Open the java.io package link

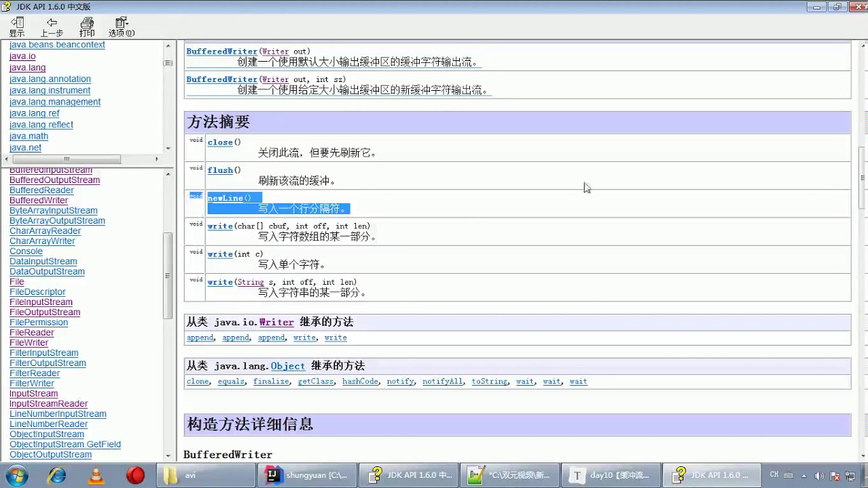22,56
